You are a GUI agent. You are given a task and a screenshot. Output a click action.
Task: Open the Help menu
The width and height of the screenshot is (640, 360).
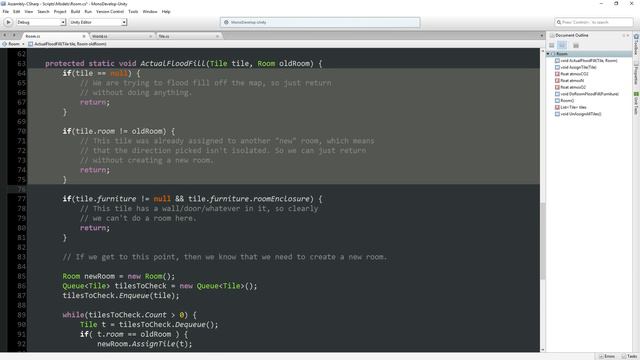pyautogui.click(x=166, y=11)
